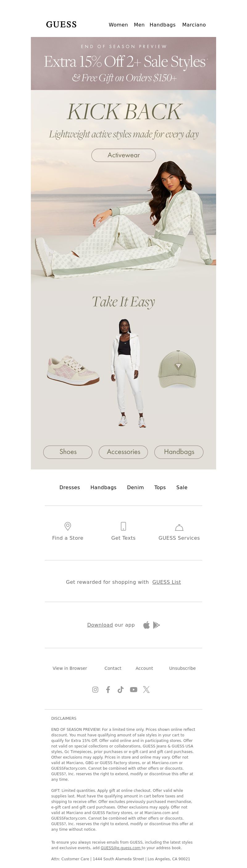Click the Get Texts phone icon
The image size is (247, 868).
pos(124,526)
